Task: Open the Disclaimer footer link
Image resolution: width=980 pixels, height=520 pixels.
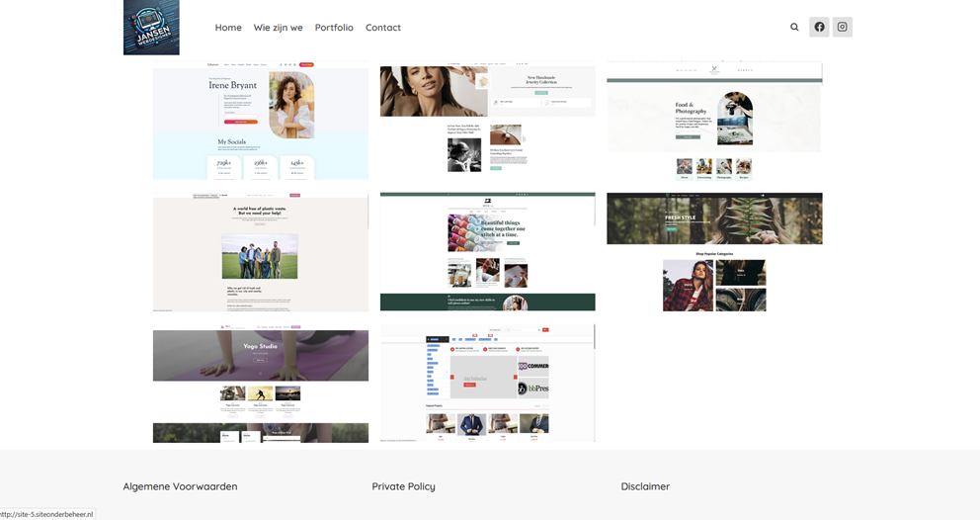Action: (x=645, y=486)
